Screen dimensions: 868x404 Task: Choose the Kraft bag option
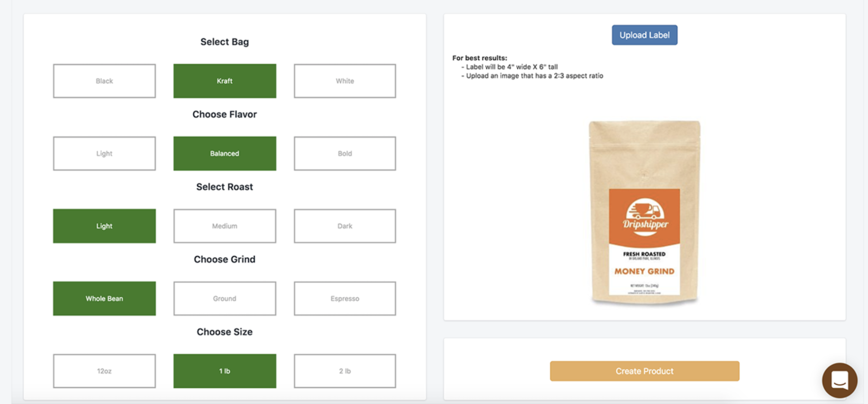click(x=225, y=81)
